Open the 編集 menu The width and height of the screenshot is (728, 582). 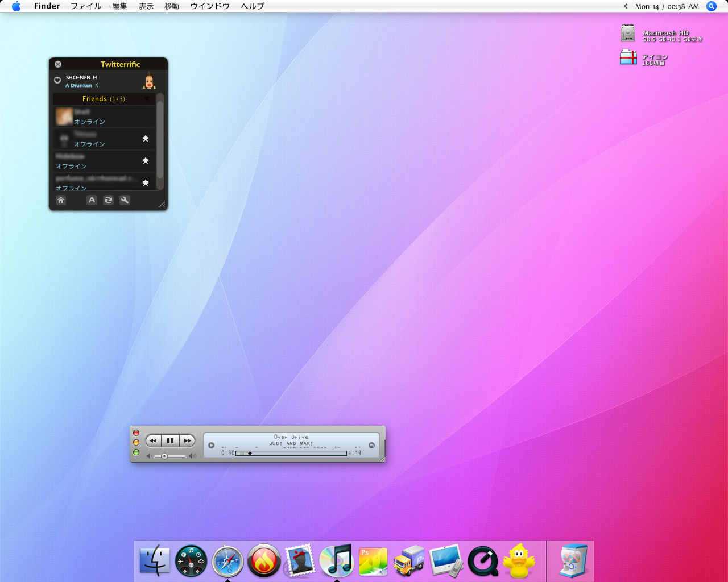pyautogui.click(x=120, y=6)
